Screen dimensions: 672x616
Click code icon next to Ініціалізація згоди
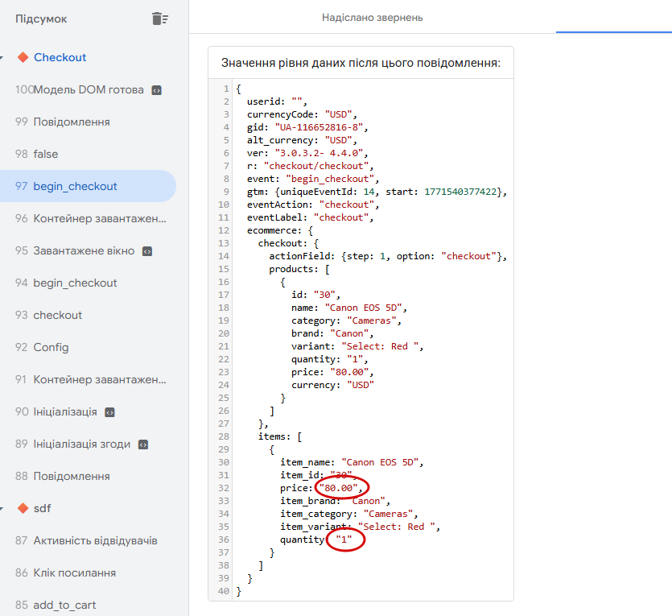(x=142, y=444)
